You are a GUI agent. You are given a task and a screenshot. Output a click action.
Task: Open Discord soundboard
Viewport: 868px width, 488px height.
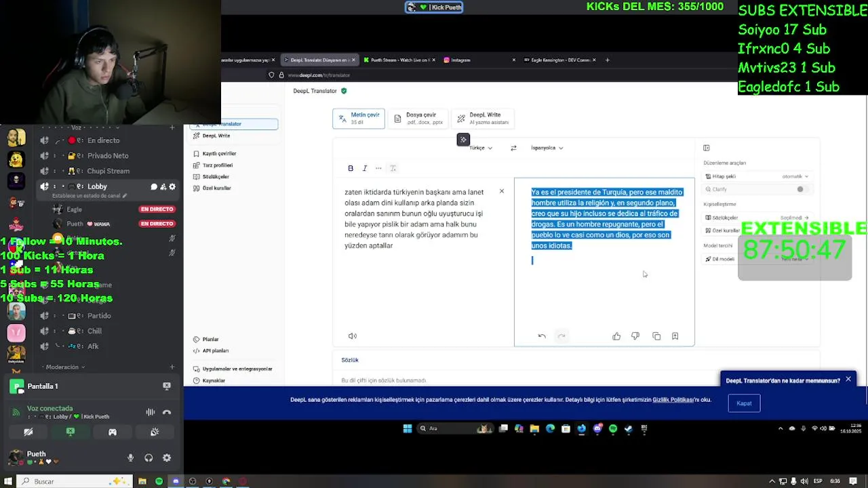155,432
